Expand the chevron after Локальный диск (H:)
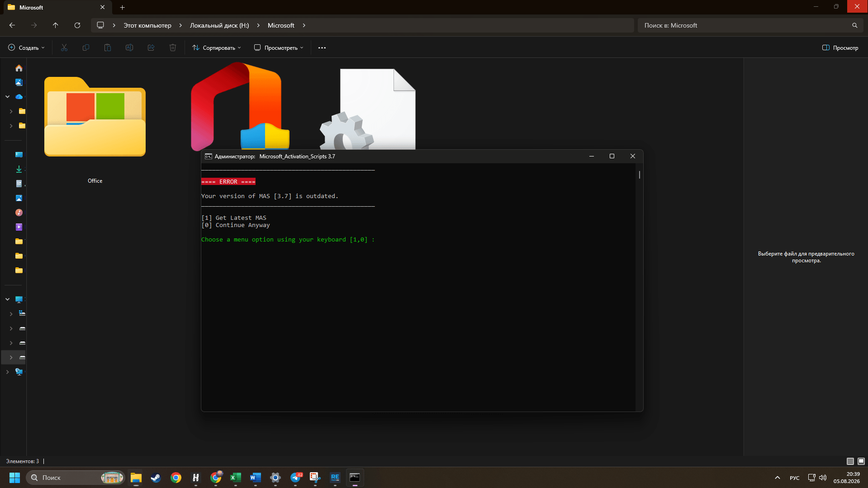The image size is (868, 488). tap(258, 25)
